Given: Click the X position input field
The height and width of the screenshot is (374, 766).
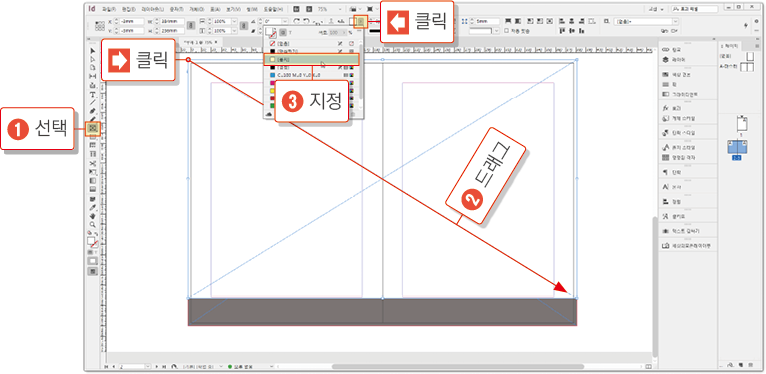Looking at the screenshot, I should [132, 21].
